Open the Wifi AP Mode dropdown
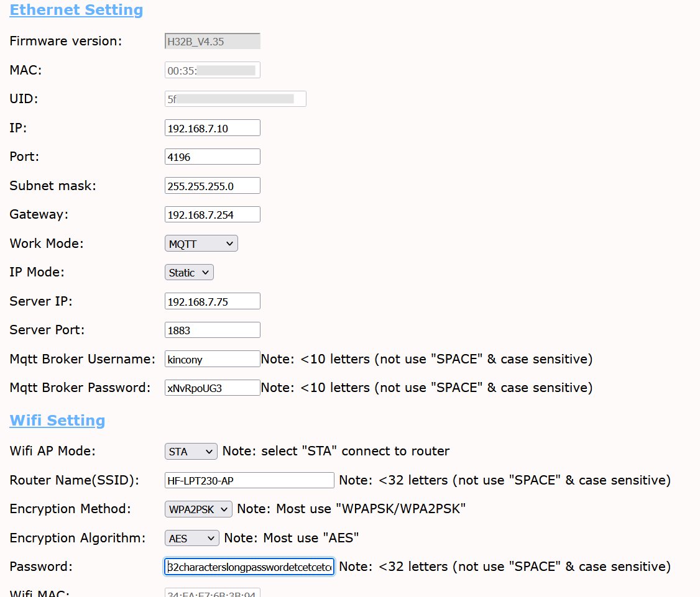 pos(191,452)
